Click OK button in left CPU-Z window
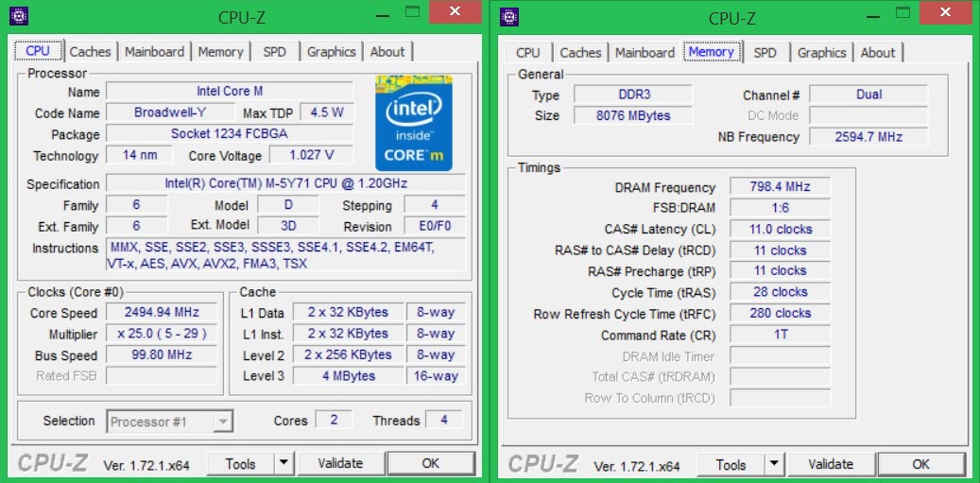This screenshot has height=483, width=980. click(430, 464)
